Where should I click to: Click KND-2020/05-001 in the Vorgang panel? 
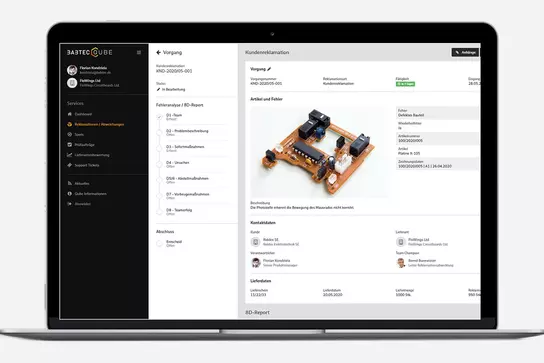click(x=174, y=71)
